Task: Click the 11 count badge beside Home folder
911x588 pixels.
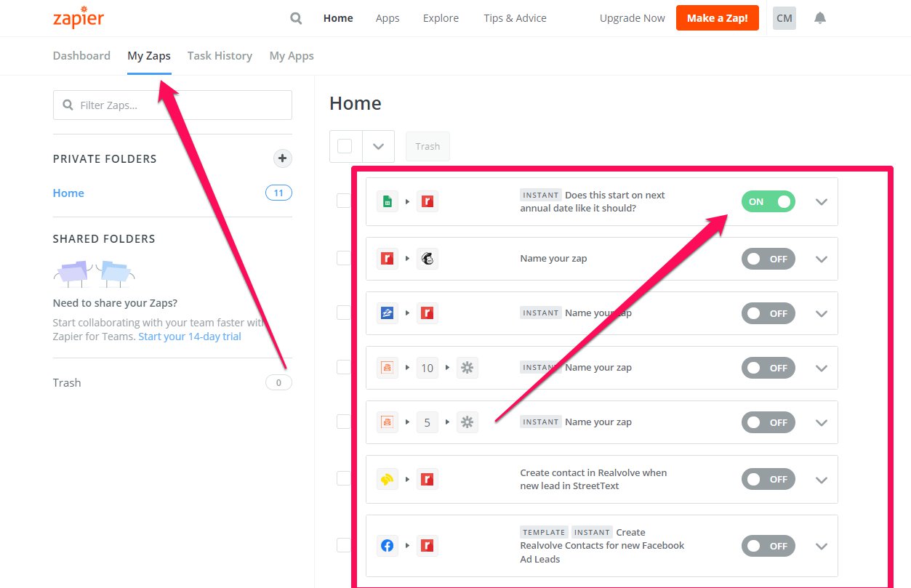Action: point(278,193)
